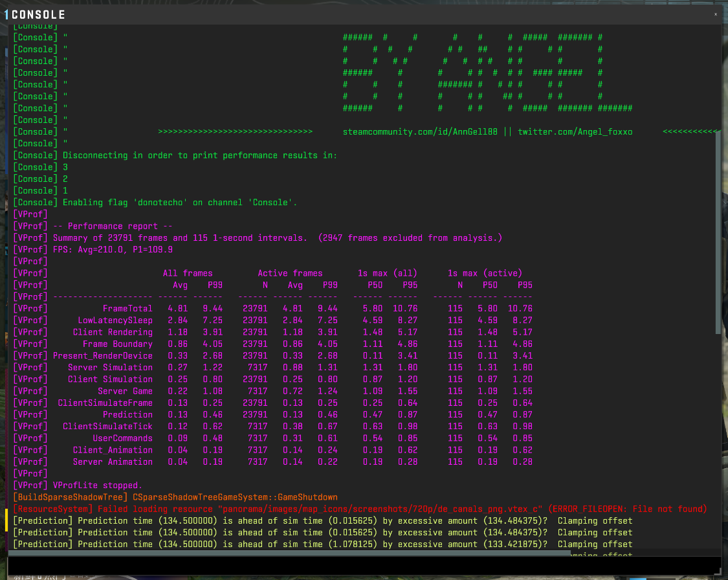728x580 pixels.
Task: Click the Present_RenderDevice row label
Action: (103, 356)
